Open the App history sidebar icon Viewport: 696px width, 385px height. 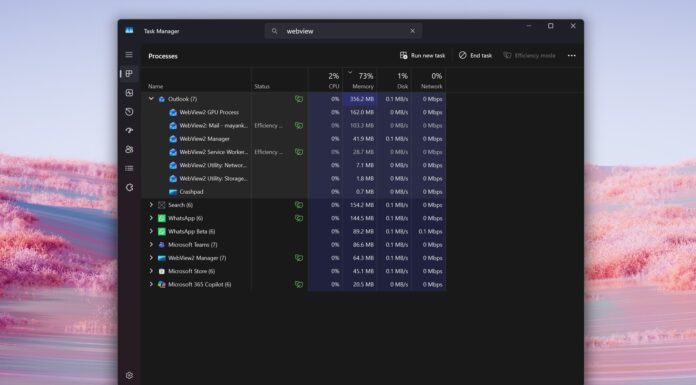(x=129, y=111)
